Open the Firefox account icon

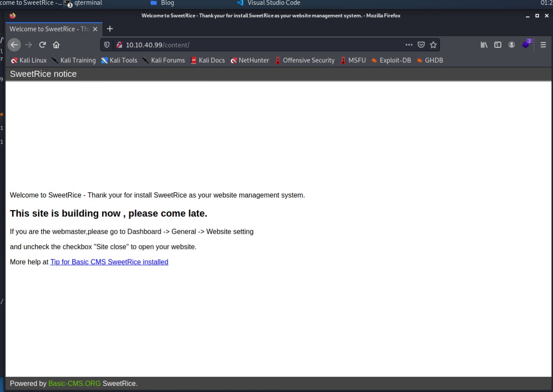point(512,45)
